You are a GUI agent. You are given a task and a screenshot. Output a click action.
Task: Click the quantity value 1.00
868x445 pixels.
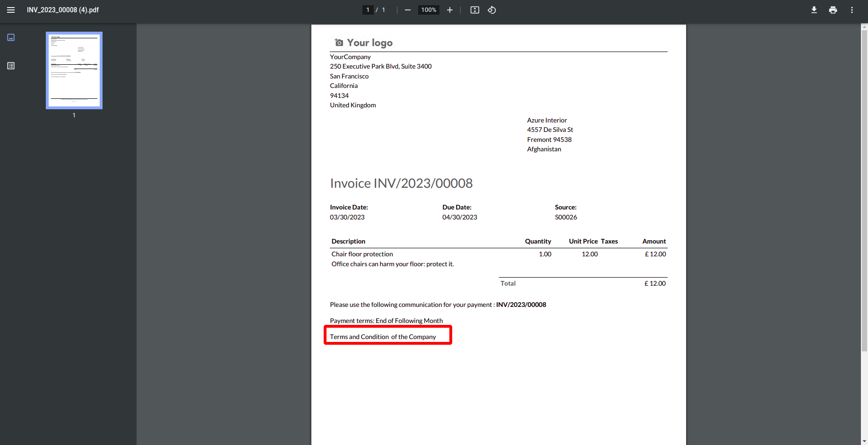(545, 254)
